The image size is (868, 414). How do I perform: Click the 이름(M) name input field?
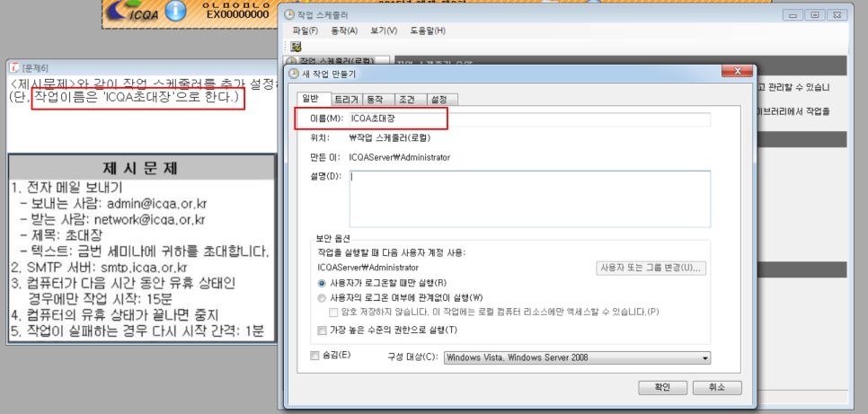pyautogui.click(x=530, y=119)
